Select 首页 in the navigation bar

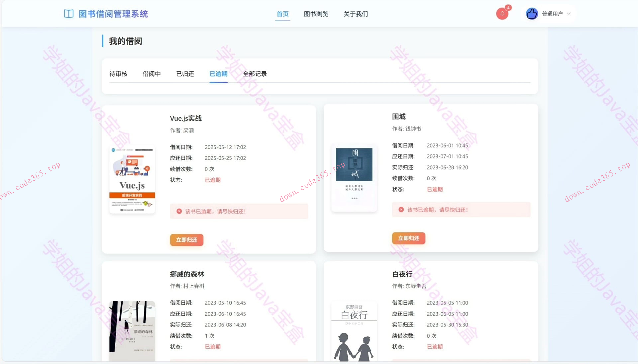point(282,14)
